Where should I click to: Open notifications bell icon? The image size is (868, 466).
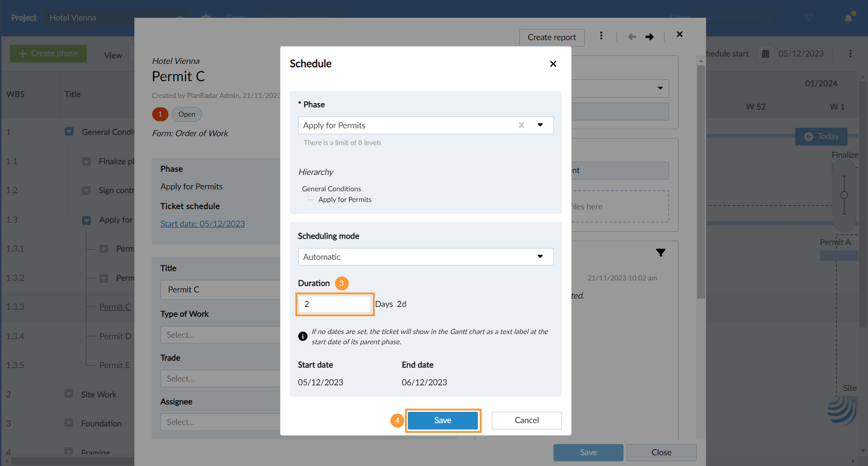848,18
